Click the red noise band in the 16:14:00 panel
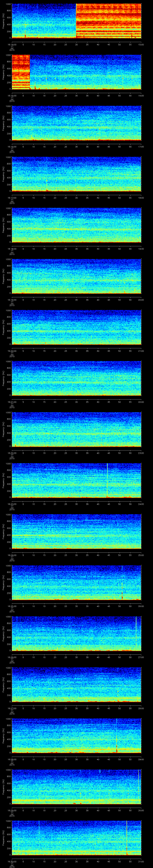Image resolution: width=153 pixels, height=868 pixels. pos(109,21)
